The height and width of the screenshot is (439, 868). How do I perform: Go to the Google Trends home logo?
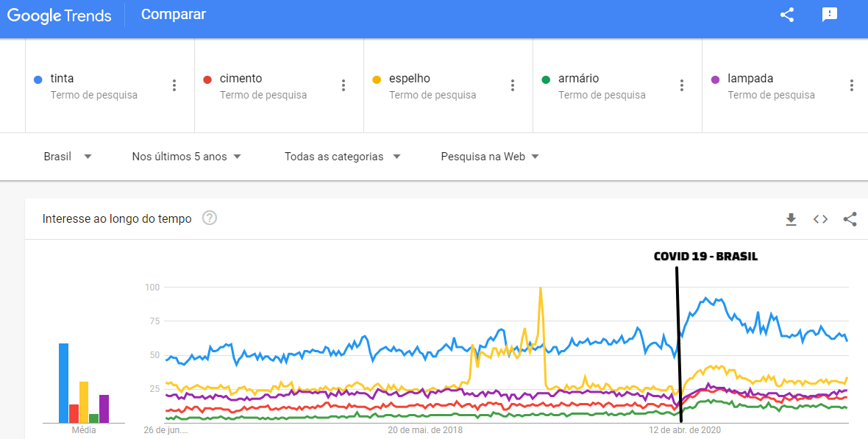(x=60, y=15)
